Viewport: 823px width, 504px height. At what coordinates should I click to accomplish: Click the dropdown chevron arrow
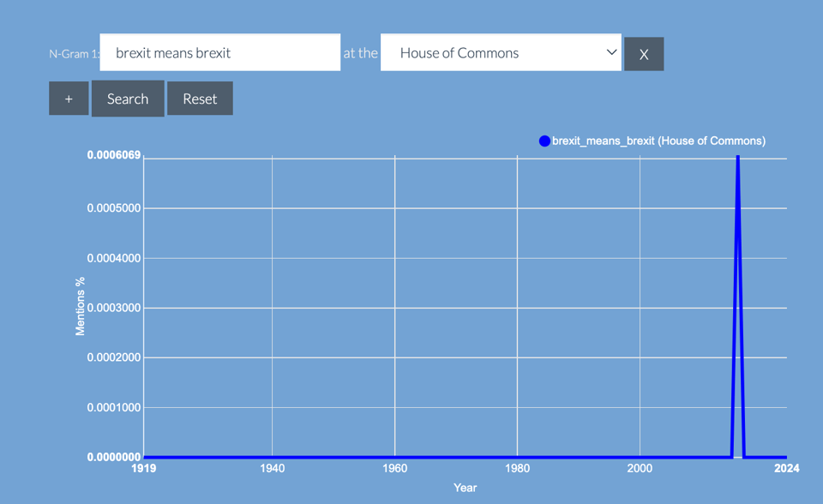(x=611, y=52)
